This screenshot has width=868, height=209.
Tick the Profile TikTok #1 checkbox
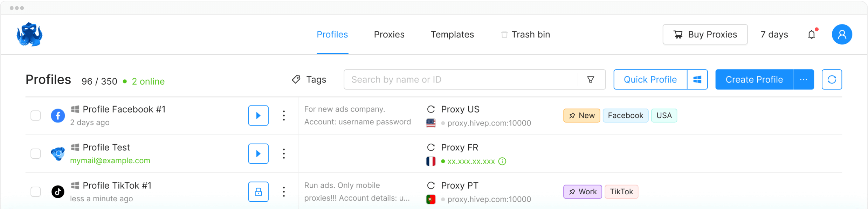pos(36,192)
